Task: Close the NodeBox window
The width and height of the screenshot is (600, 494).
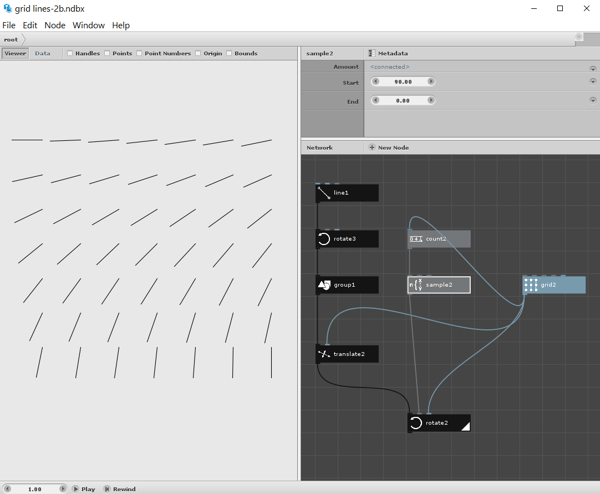Action: 586,8
